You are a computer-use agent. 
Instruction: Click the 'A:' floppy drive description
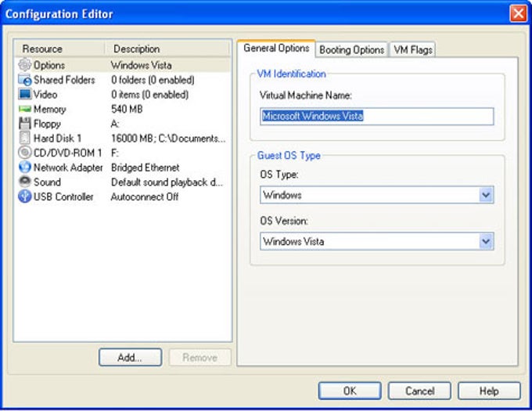click(x=115, y=124)
